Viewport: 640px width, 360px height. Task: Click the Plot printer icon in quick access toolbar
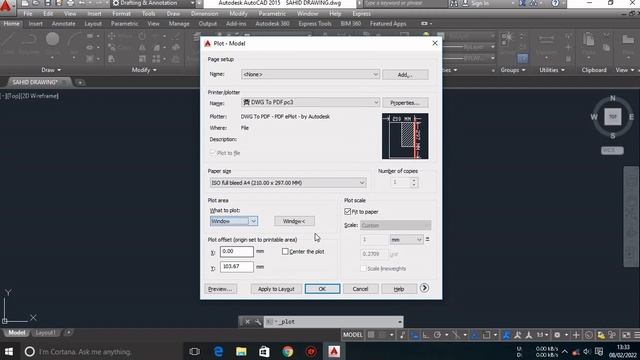click(x=71, y=3)
